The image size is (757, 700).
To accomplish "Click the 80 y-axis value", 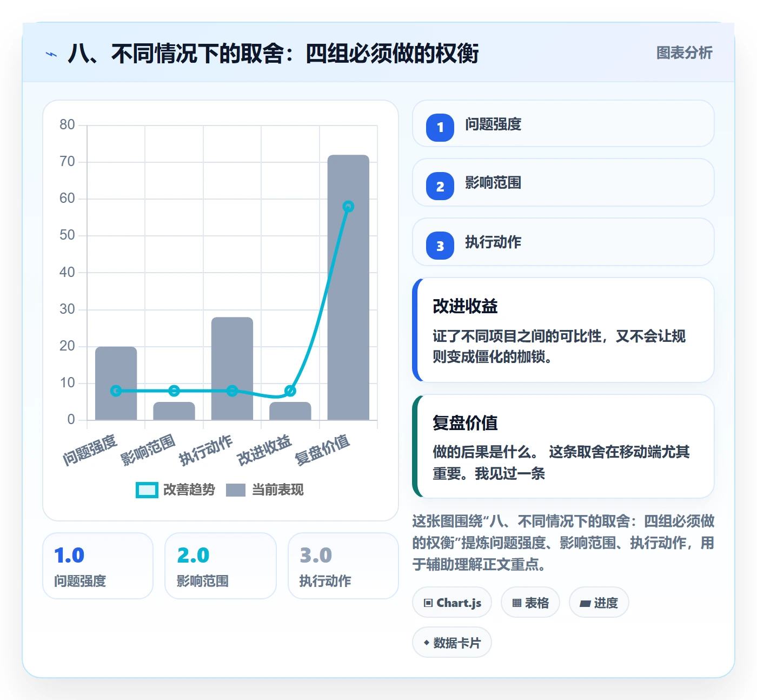I will click(67, 124).
